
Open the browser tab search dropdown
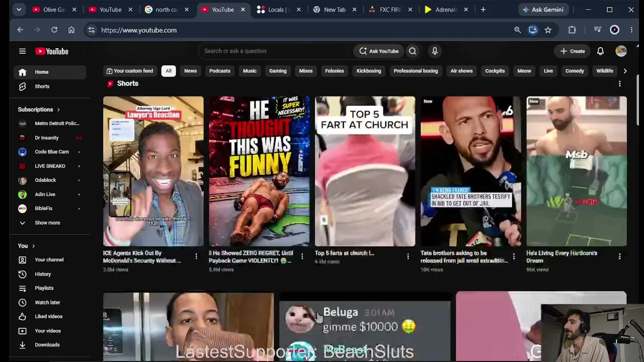[19, 10]
